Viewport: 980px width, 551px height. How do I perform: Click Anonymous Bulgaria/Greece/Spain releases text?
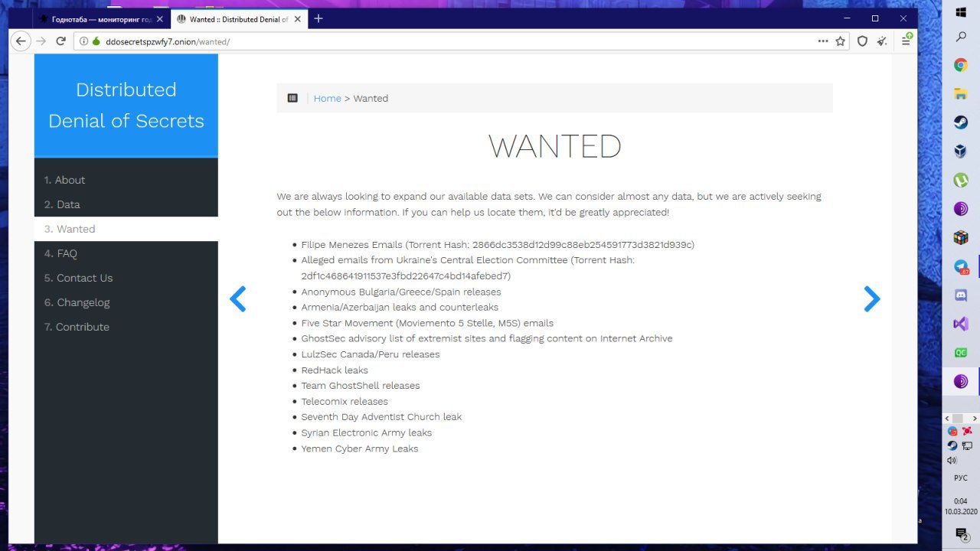(401, 292)
